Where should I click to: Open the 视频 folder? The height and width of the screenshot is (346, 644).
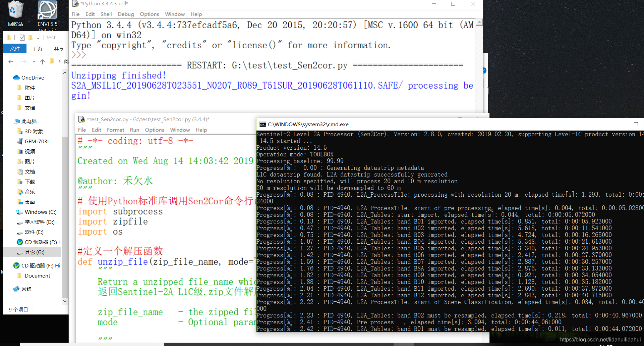[x=26, y=151]
